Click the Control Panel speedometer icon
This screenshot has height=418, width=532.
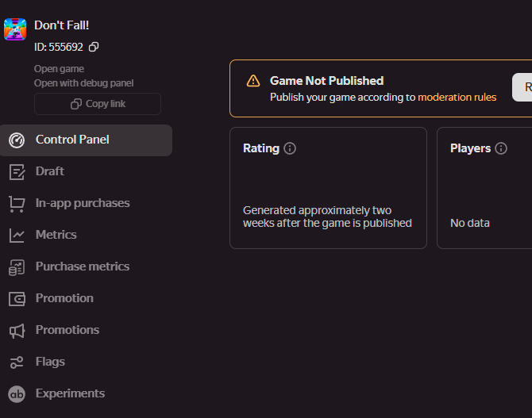pos(17,140)
